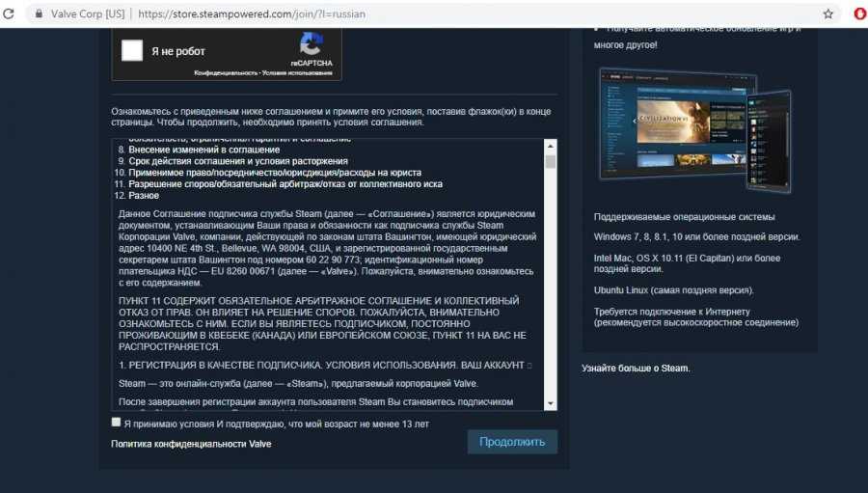Open reCAPTCHA Конфиденциальность link
868x493 pixels.
click(226, 72)
